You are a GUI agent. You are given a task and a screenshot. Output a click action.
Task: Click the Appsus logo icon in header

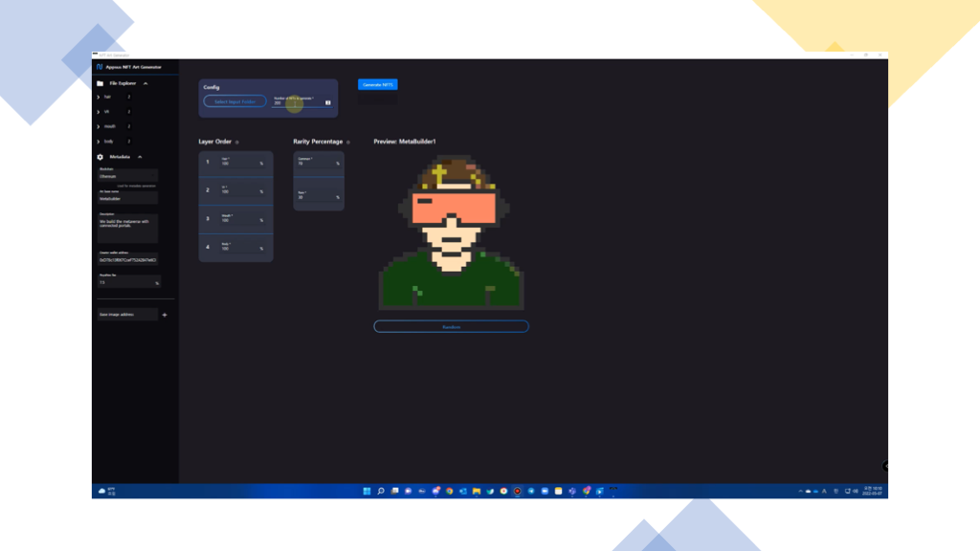click(x=99, y=67)
